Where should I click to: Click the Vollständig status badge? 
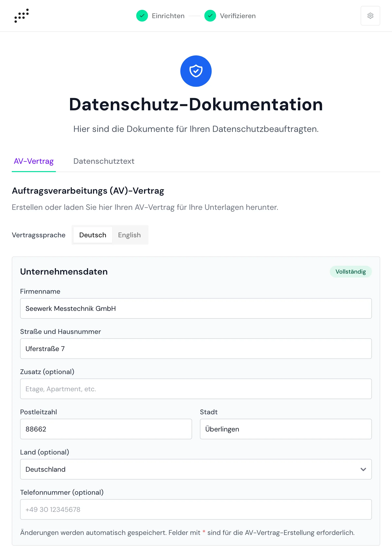[x=351, y=272]
